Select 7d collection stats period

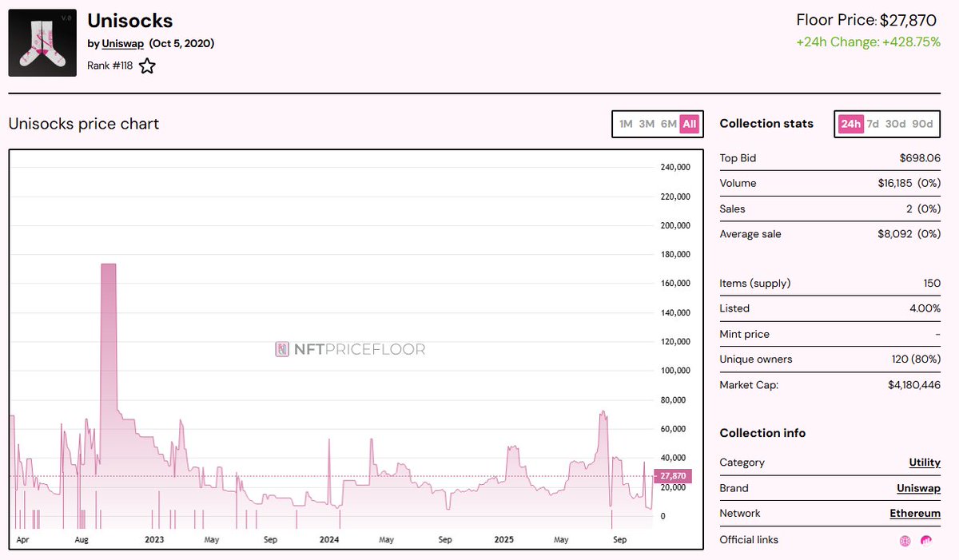873,124
